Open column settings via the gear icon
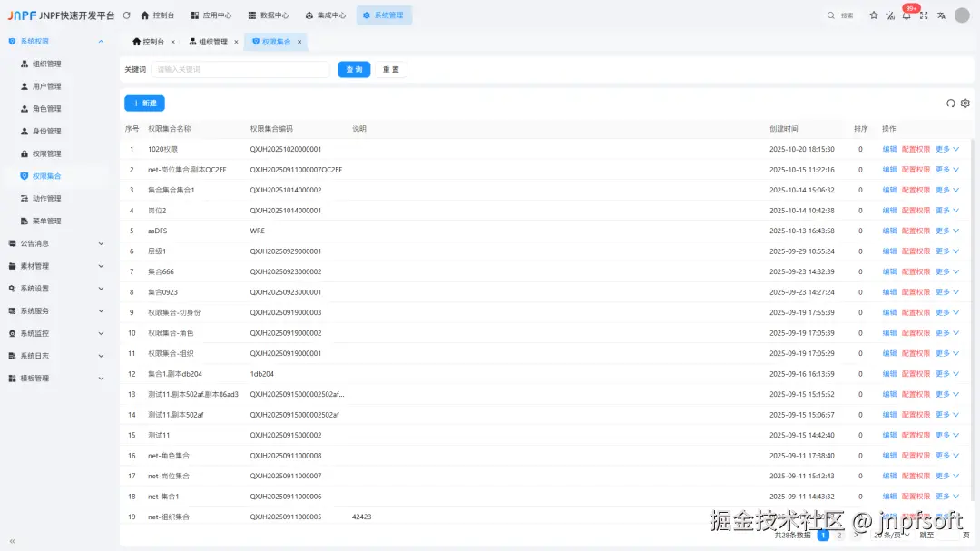Image resolution: width=980 pixels, height=551 pixels. pos(964,103)
